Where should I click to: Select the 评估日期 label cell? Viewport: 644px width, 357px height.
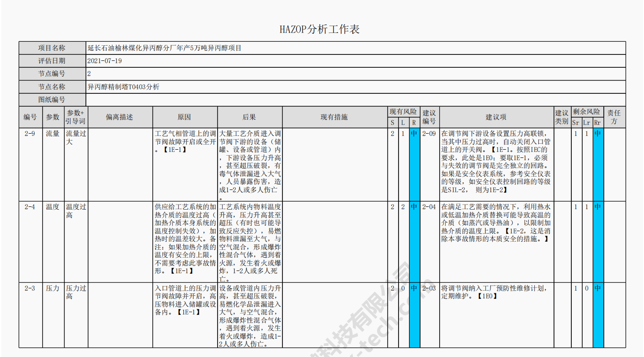coord(52,61)
